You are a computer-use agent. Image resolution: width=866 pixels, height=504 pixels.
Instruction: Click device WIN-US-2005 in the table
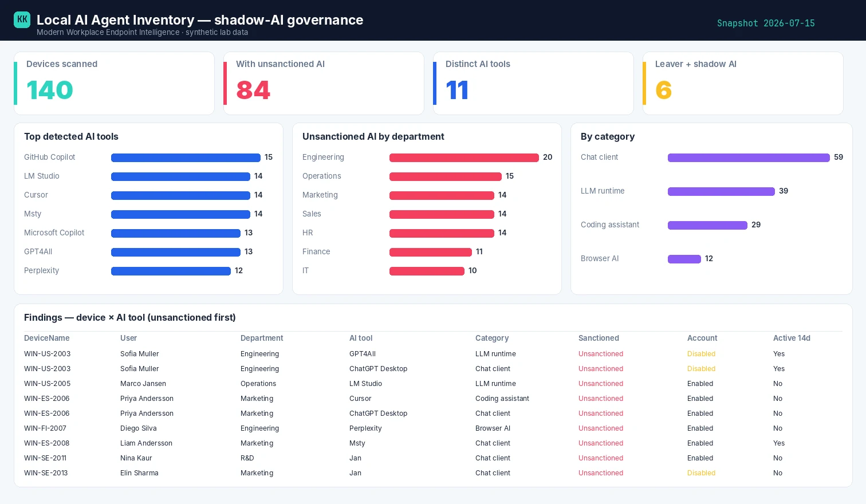pos(48,384)
